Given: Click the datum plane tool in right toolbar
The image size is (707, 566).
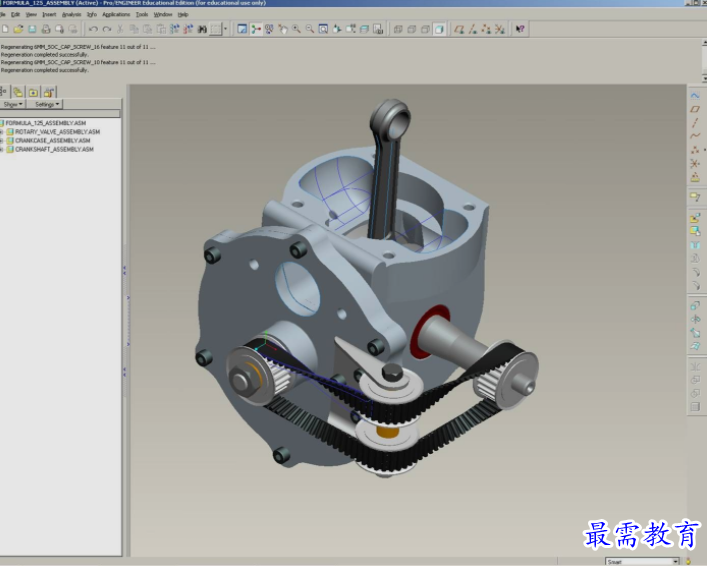Looking at the screenshot, I should click(695, 109).
